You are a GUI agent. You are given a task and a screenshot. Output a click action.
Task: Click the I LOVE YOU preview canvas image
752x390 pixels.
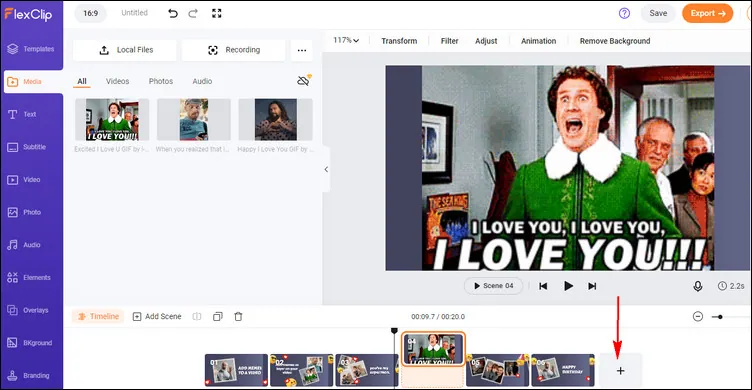tap(567, 168)
